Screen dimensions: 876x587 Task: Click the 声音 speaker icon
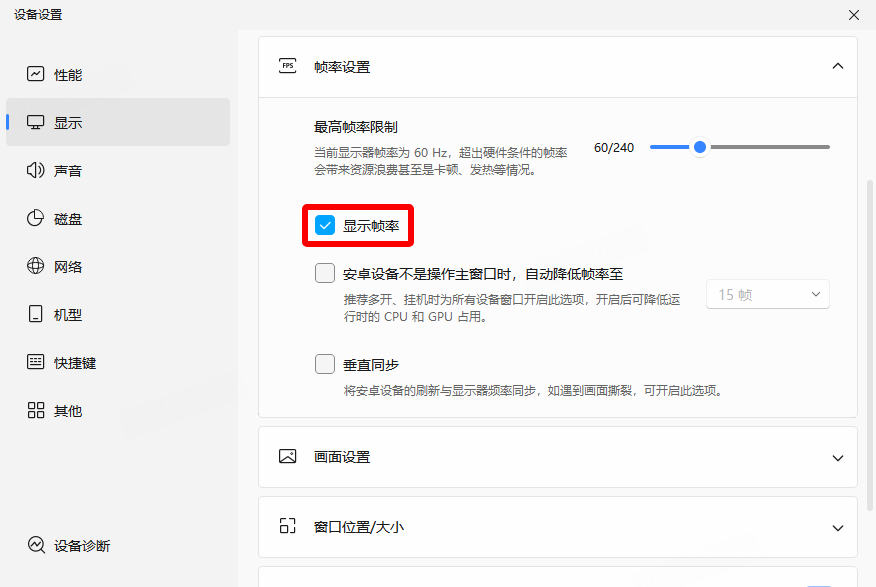(x=36, y=170)
